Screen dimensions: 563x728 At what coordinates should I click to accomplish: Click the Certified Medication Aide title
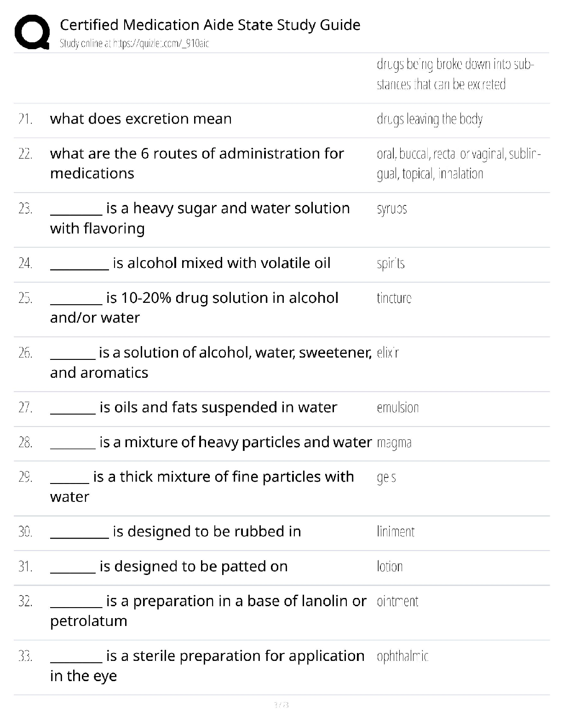coord(210,25)
